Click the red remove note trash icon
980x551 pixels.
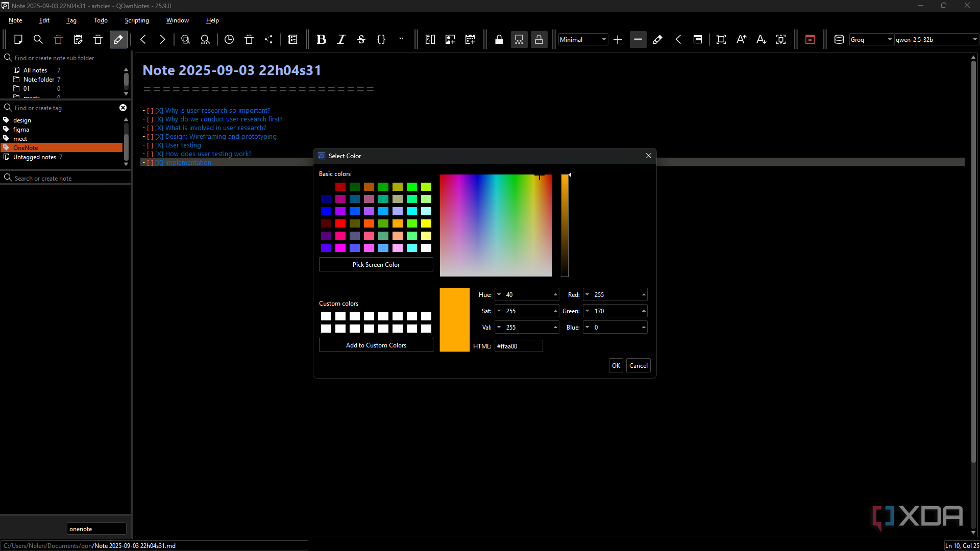58,39
